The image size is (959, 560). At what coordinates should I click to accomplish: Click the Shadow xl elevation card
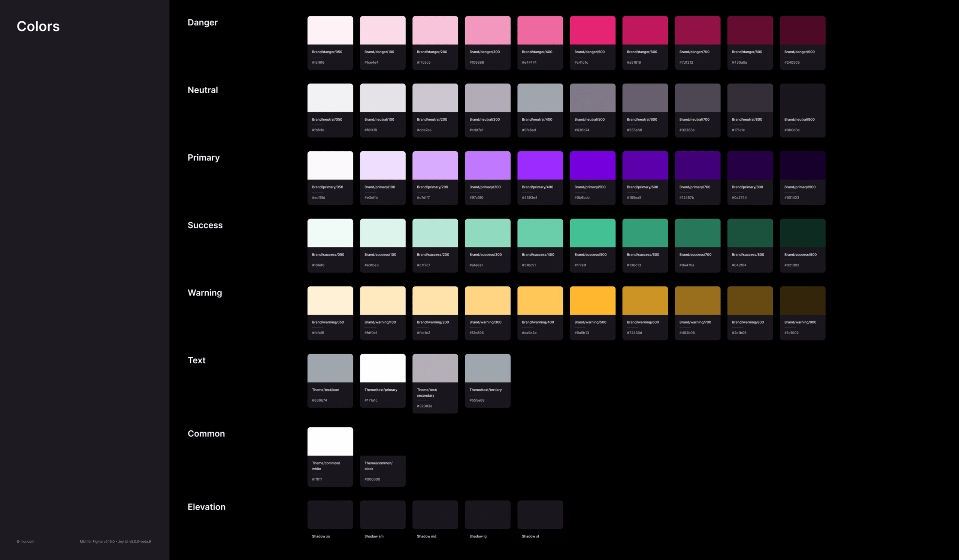pyautogui.click(x=540, y=514)
